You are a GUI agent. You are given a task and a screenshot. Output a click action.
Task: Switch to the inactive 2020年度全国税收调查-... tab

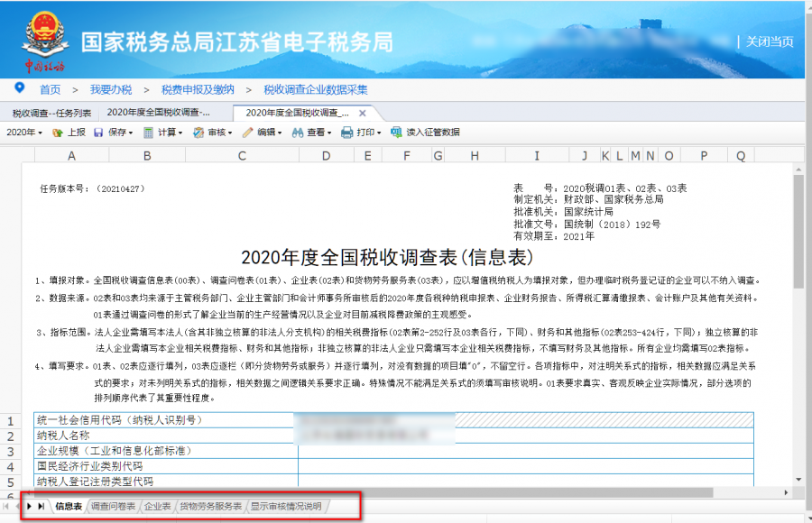pos(159,113)
